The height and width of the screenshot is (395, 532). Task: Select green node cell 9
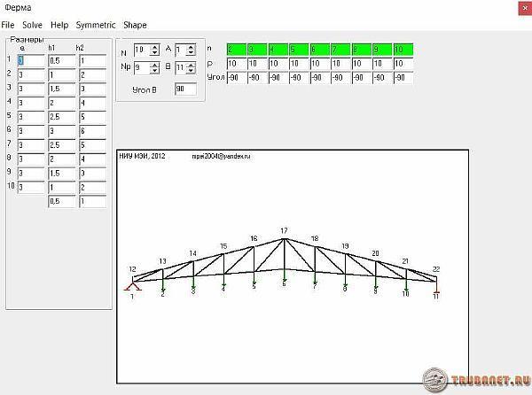tap(382, 50)
